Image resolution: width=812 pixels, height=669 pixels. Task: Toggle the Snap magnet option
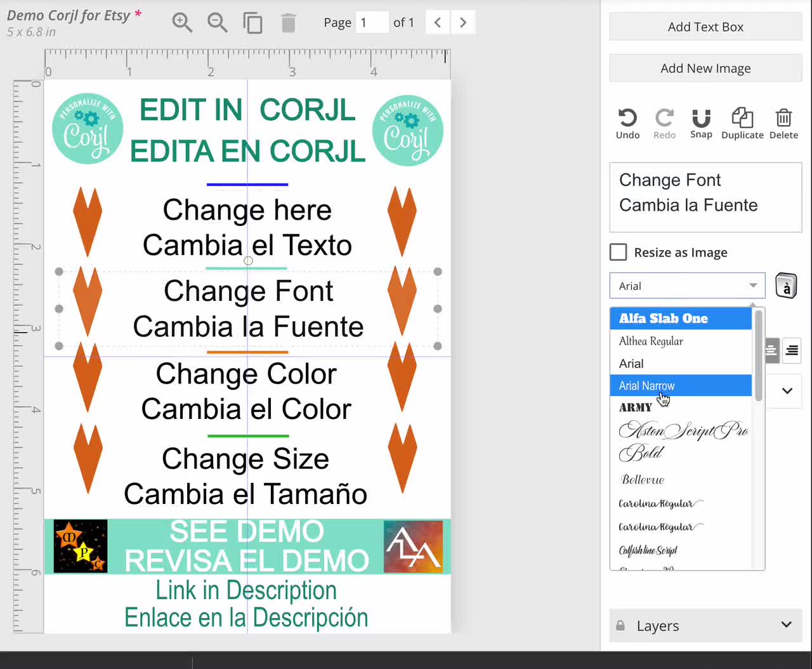click(x=701, y=123)
